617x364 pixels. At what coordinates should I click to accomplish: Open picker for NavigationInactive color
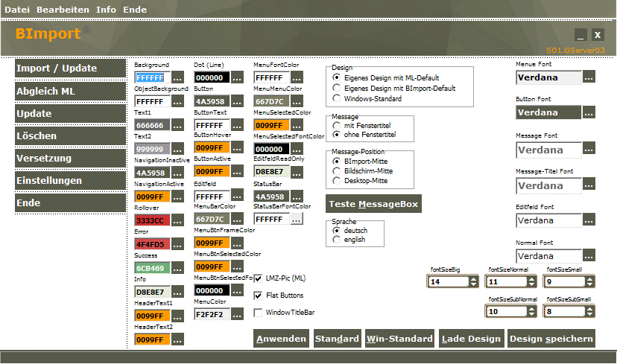177,173
